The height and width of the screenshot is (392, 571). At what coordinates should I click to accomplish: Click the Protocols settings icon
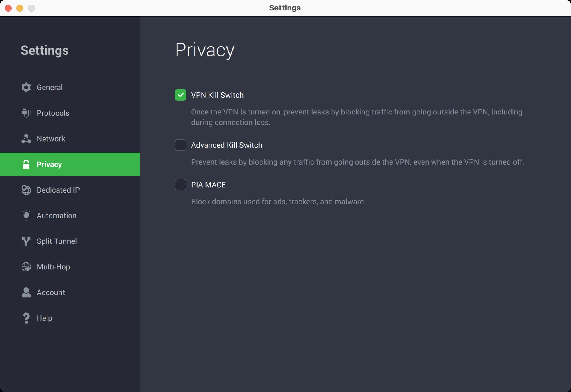pos(26,113)
